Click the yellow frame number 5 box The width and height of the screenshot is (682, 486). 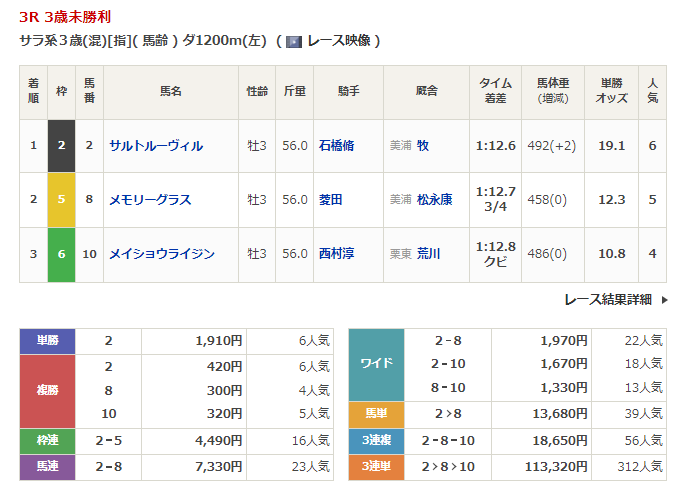[61, 200]
